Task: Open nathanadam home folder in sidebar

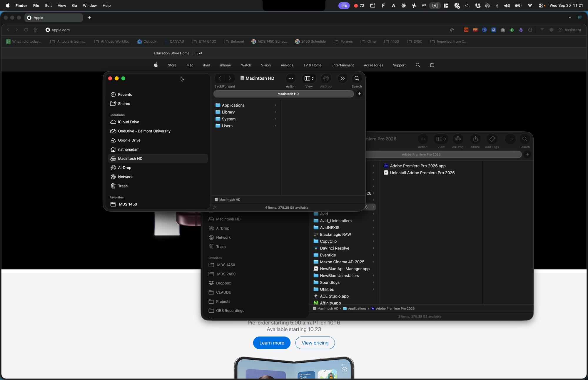Action: [x=158, y=149]
